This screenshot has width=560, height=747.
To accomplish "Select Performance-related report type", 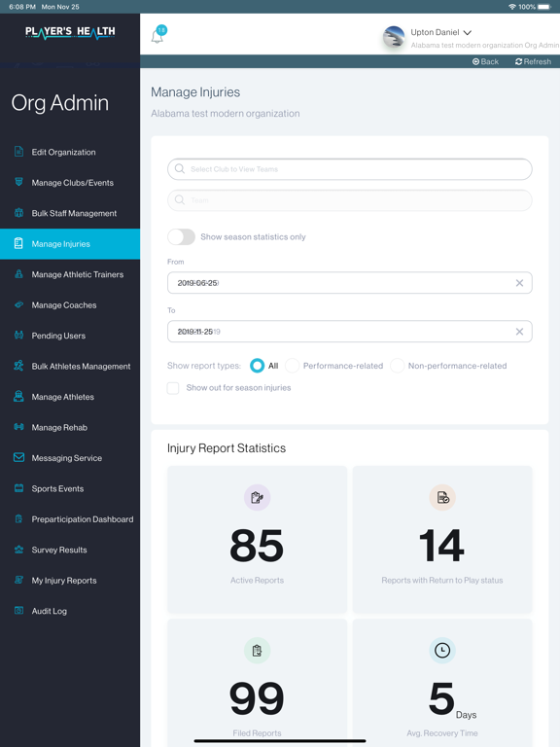I will point(292,366).
